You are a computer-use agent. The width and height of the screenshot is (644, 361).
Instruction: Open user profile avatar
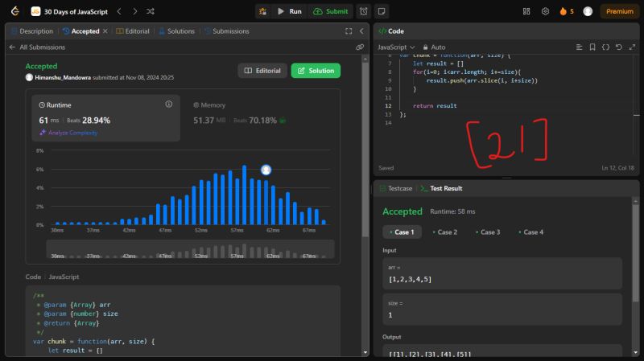click(588, 11)
